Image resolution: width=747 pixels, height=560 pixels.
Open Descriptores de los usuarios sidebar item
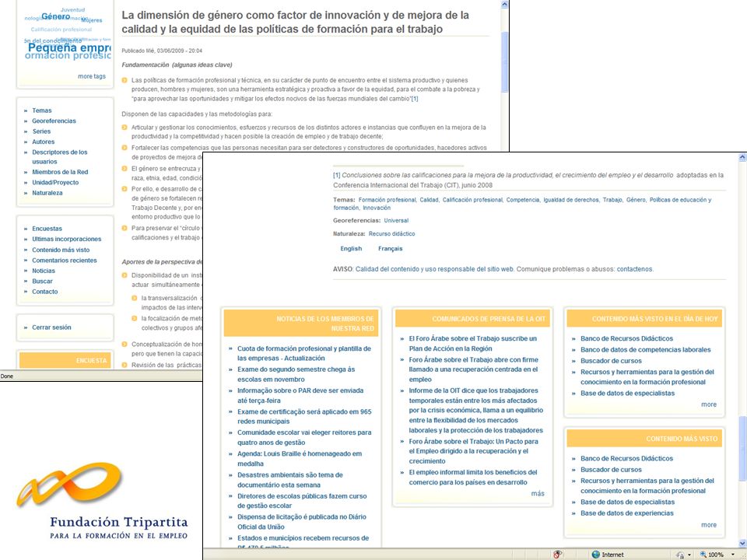pyautogui.click(x=60, y=156)
